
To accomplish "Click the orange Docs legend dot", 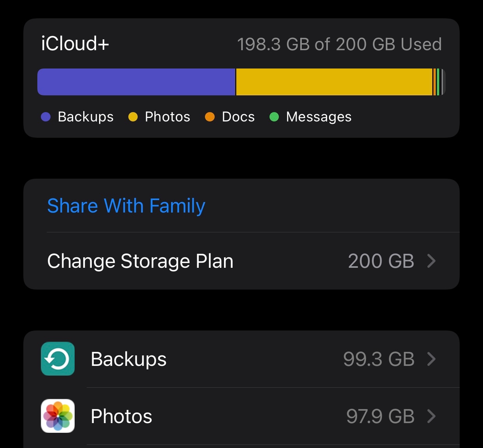I will 210,117.
